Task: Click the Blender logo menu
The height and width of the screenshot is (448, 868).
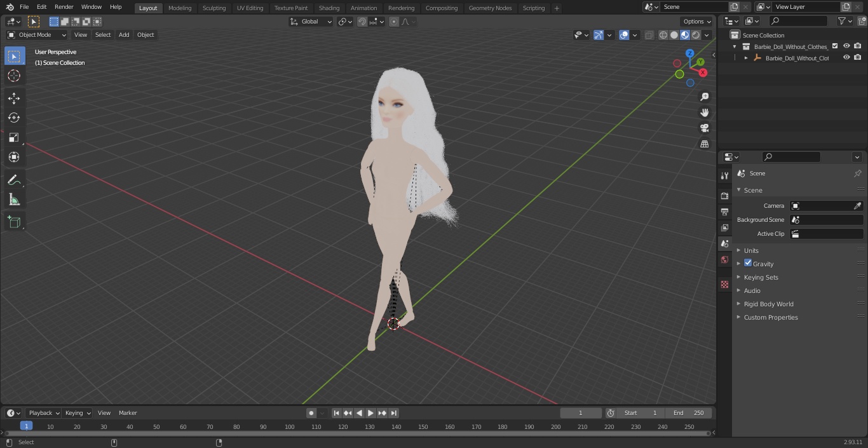Action: [10, 7]
